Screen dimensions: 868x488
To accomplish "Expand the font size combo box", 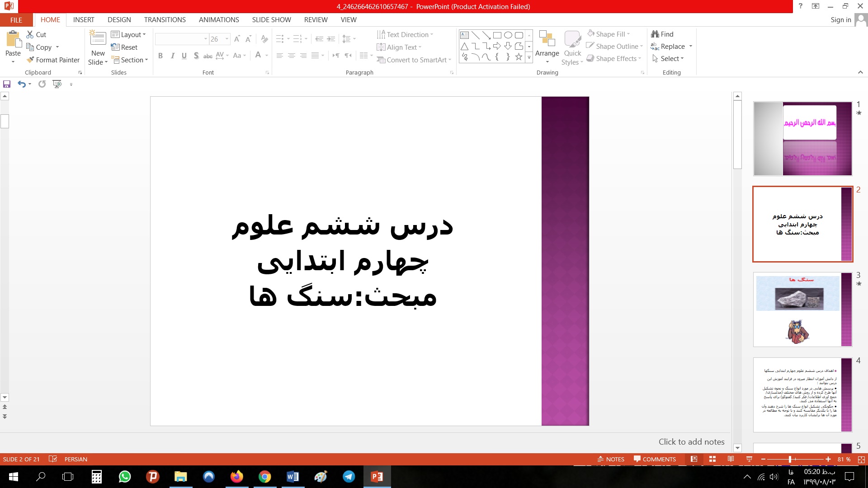I will (x=227, y=39).
